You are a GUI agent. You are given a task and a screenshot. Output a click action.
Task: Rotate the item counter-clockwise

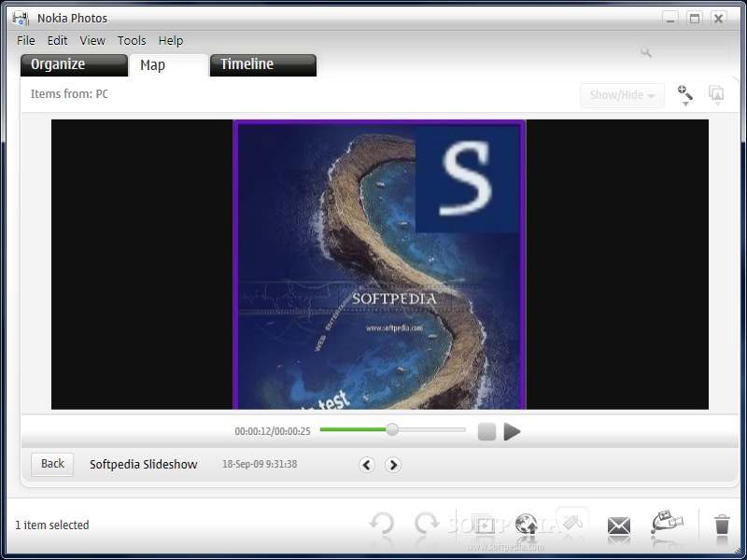pos(382,524)
